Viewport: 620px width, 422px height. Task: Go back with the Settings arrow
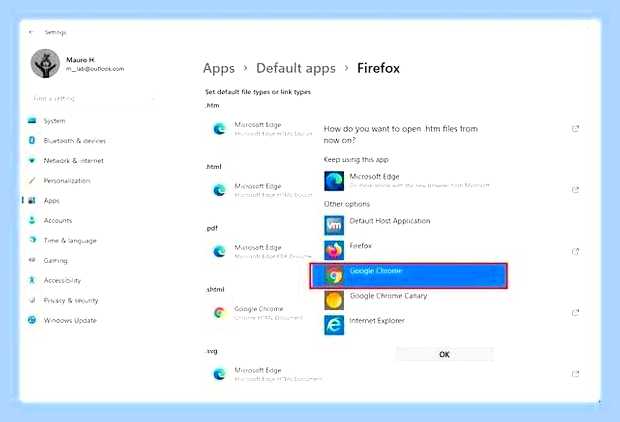point(31,32)
